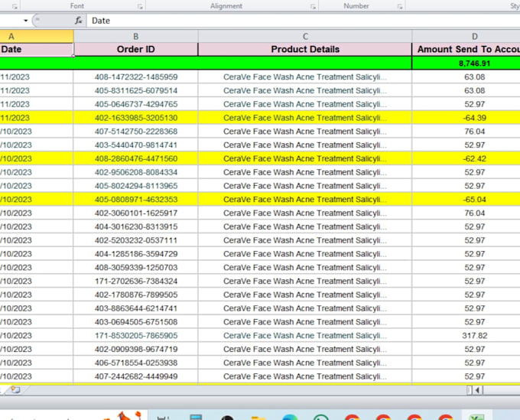Select order ID 408-1472322-1485959

pyautogui.click(x=135, y=77)
